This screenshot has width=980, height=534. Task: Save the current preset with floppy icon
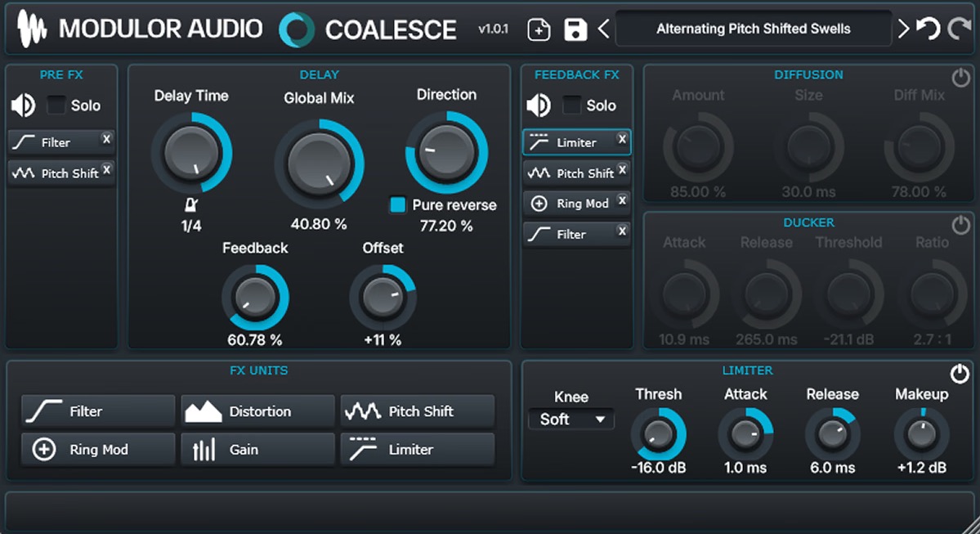[x=575, y=29]
